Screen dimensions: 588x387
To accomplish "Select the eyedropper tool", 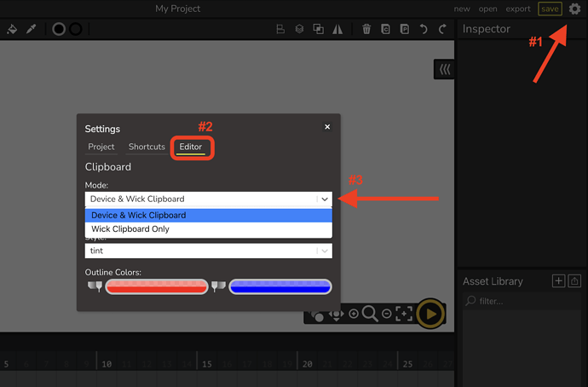I will tap(32, 29).
